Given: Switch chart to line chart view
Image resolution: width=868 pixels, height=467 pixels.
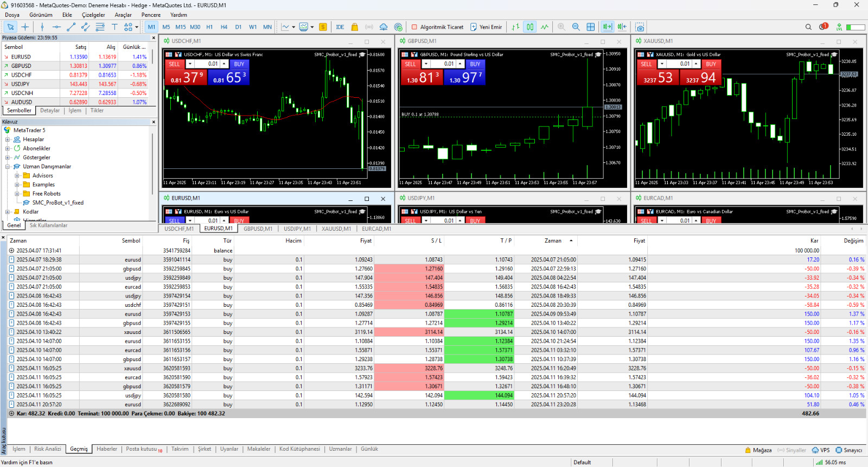Looking at the screenshot, I should pos(545,27).
